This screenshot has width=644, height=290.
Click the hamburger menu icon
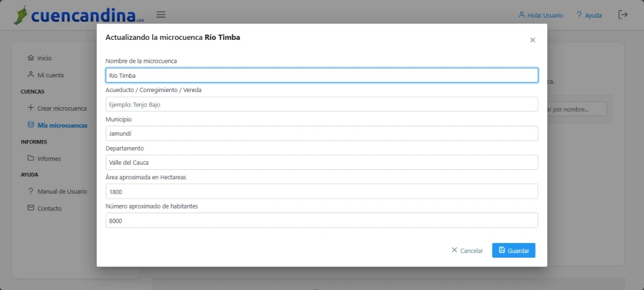click(x=161, y=15)
